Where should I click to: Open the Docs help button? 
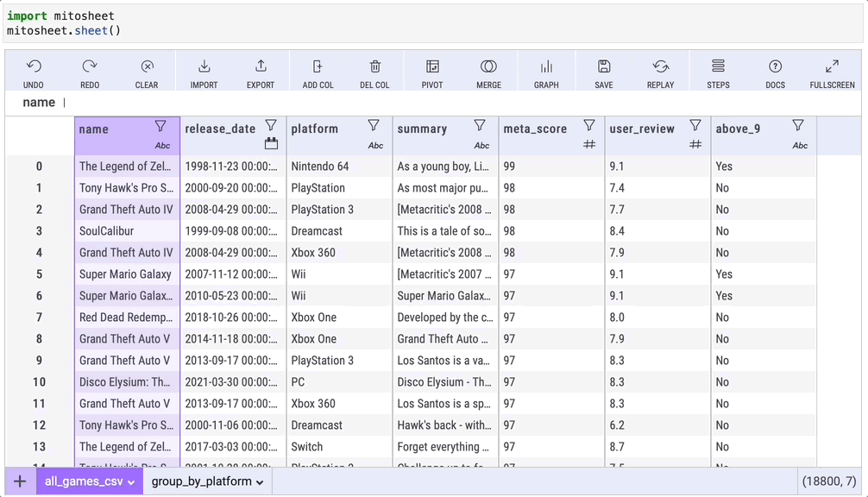tap(775, 67)
